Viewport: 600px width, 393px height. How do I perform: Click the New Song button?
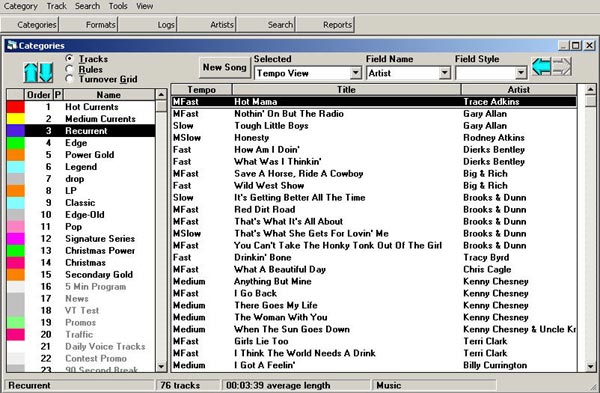[225, 67]
